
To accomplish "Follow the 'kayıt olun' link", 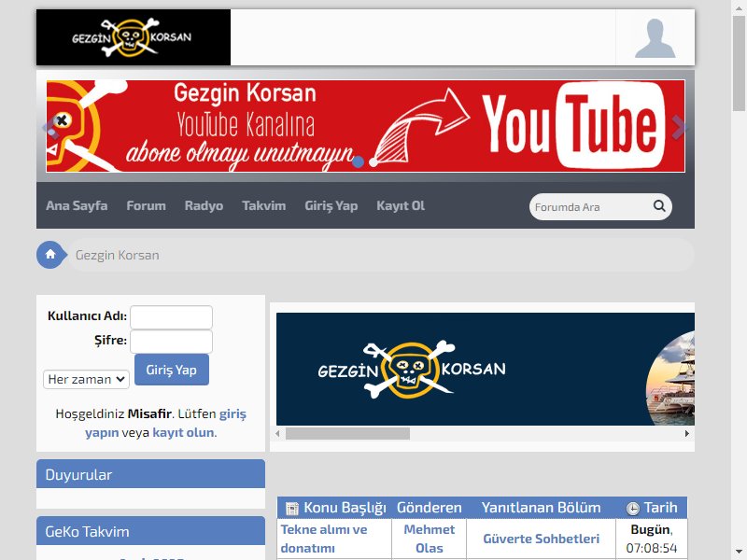I will [183, 432].
